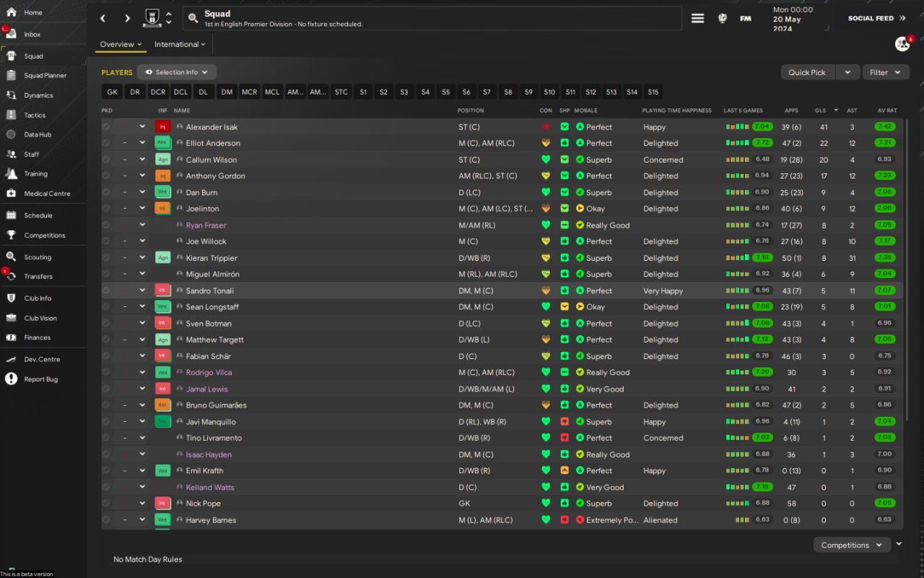This screenshot has height=578, width=924.
Task: Go back with the left arrow
Action: click(103, 18)
